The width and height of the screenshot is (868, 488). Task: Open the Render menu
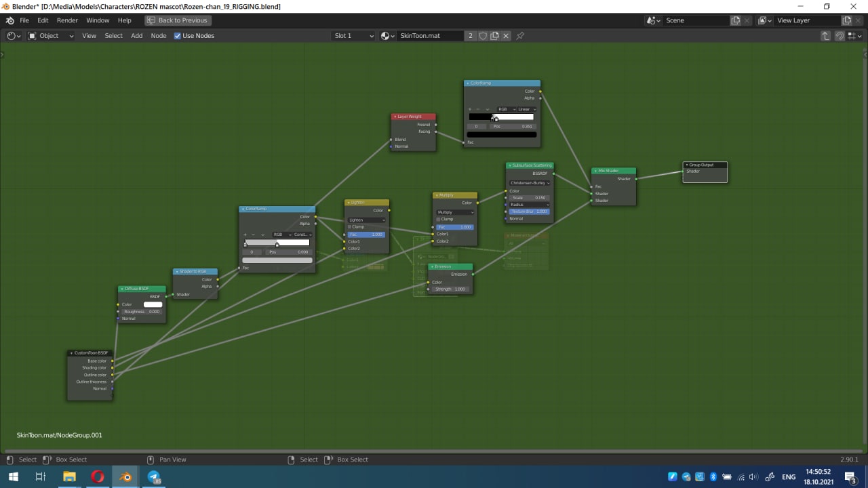click(67, 20)
